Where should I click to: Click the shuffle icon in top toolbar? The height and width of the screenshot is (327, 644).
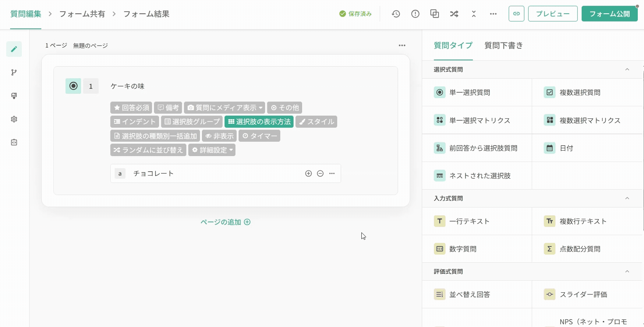click(x=454, y=14)
